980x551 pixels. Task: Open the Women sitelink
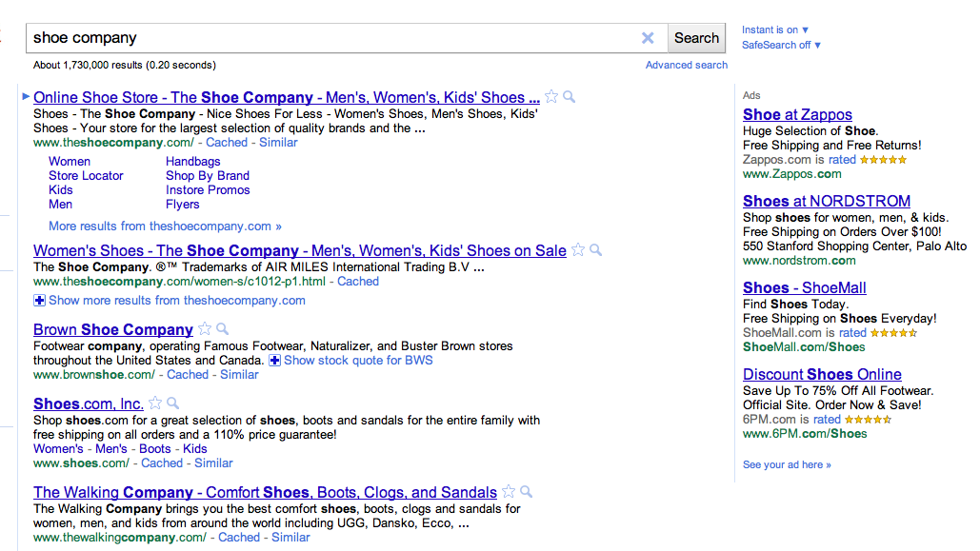[70, 161]
